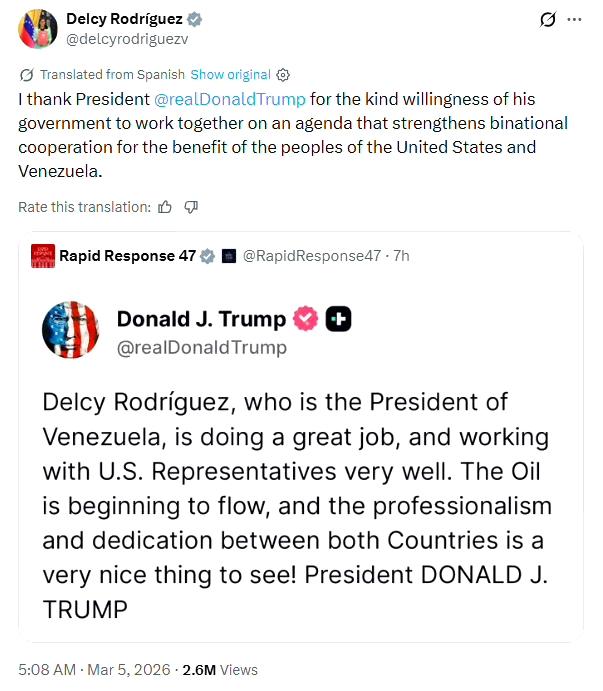Click Rapid Response 47 verified badge
The width and height of the screenshot is (603, 691).
pyautogui.click(x=208, y=256)
